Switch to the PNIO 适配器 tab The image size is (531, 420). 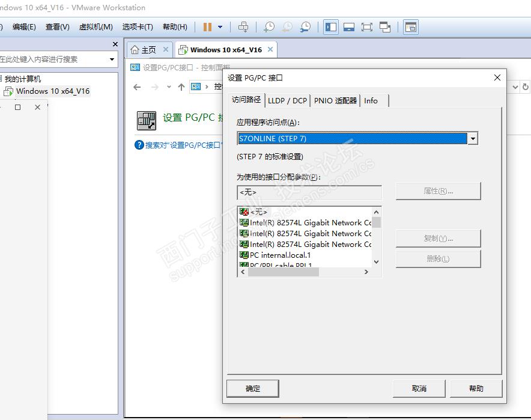[335, 100]
